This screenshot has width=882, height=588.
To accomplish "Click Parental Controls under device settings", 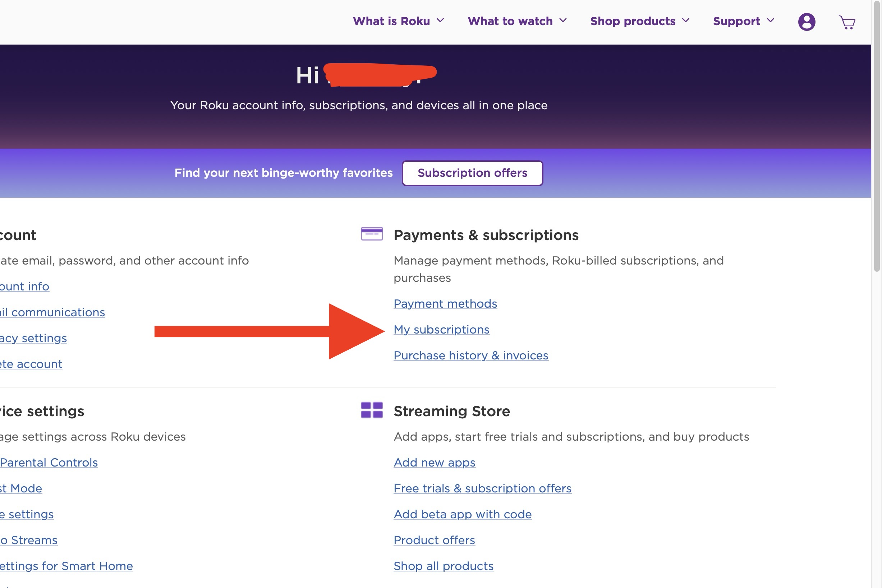I will tap(49, 462).
